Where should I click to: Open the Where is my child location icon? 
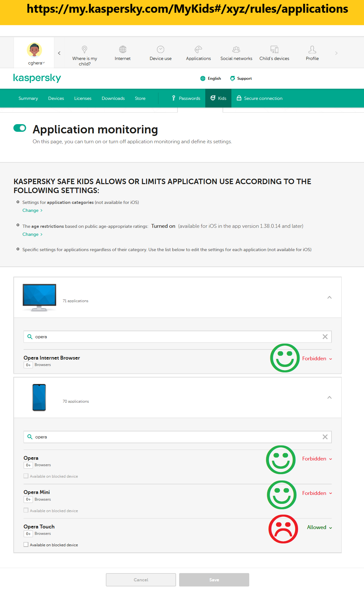coord(84,49)
